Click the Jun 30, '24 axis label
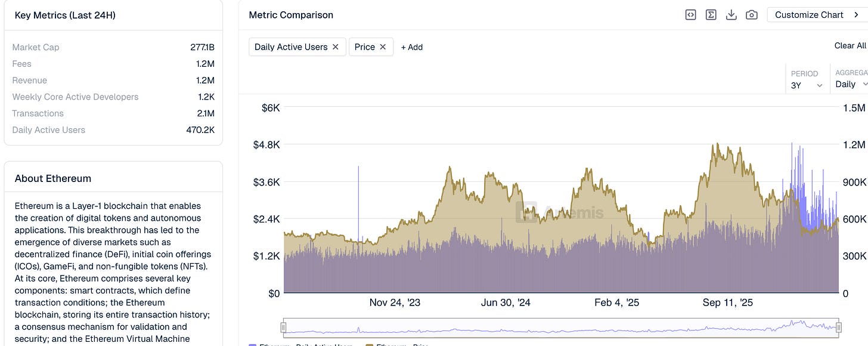This screenshot has width=868, height=346. point(506,302)
